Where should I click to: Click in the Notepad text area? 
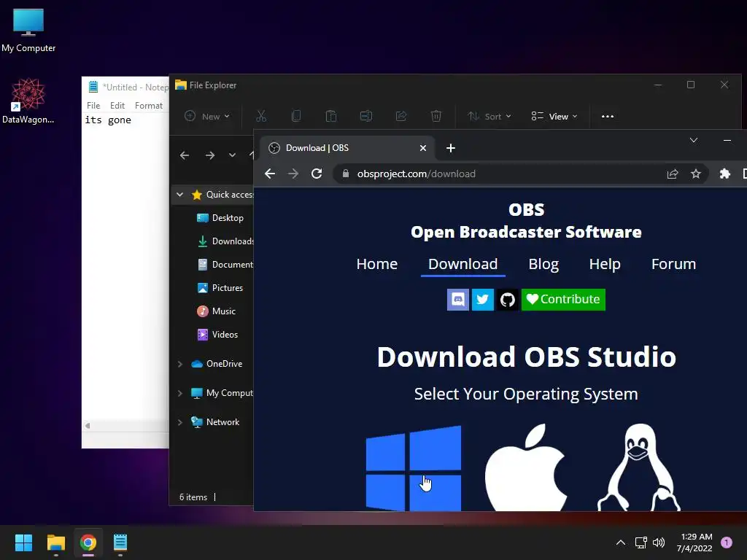(x=125, y=267)
